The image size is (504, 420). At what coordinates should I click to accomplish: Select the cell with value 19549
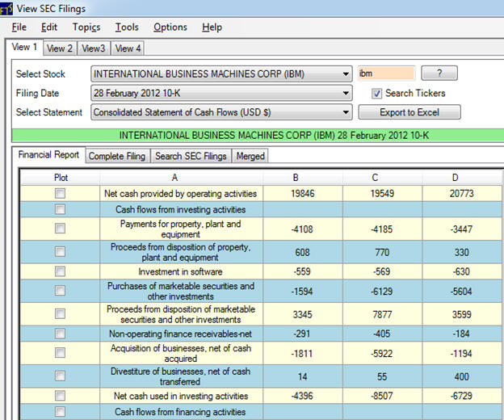(382, 194)
